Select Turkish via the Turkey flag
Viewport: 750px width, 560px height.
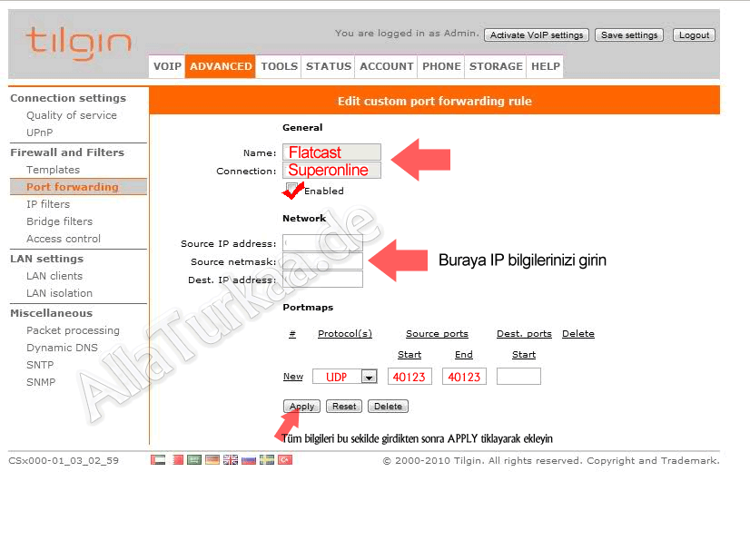285,460
